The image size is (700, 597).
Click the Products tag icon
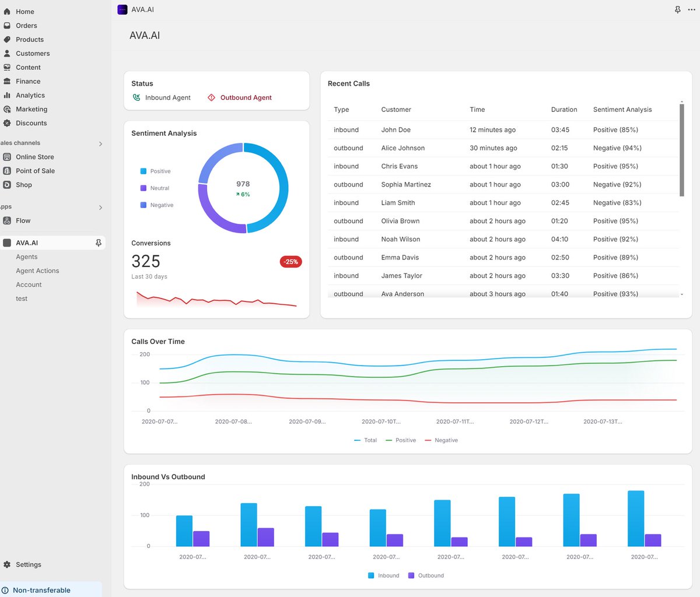7,40
